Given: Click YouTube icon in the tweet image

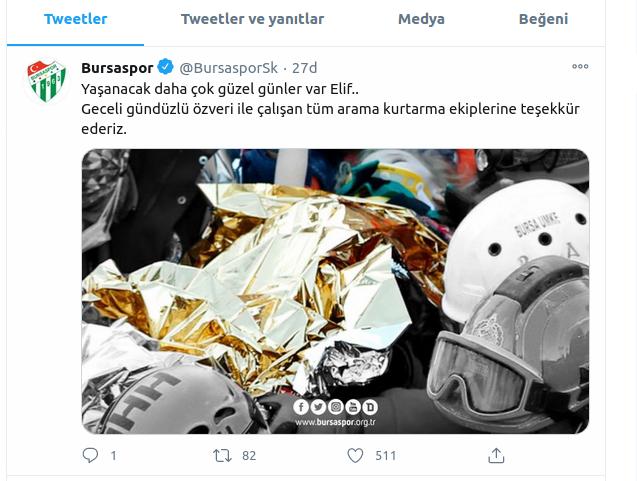Looking at the screenshot, I should click(x=353, y=407).
